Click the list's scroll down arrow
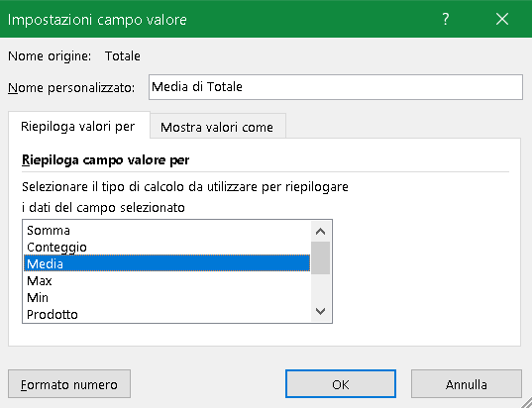This screenshot has height=408, width=532. (x=321, y=311)
